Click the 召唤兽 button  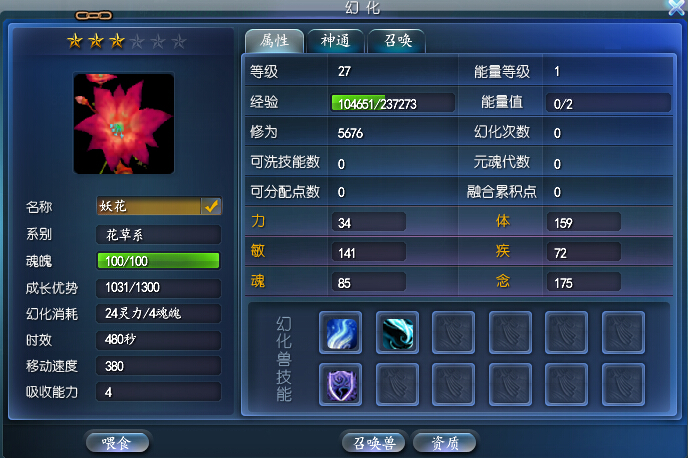374,442
